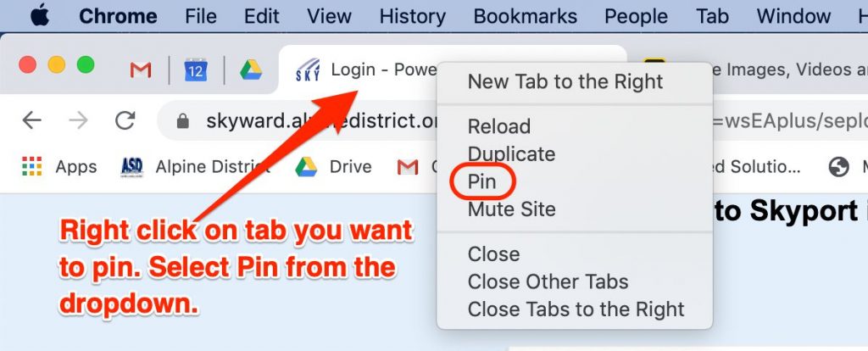The image size is (868, 351).
Task: Select Duplicate in the tab menu
Action: (x=511, y=154)
